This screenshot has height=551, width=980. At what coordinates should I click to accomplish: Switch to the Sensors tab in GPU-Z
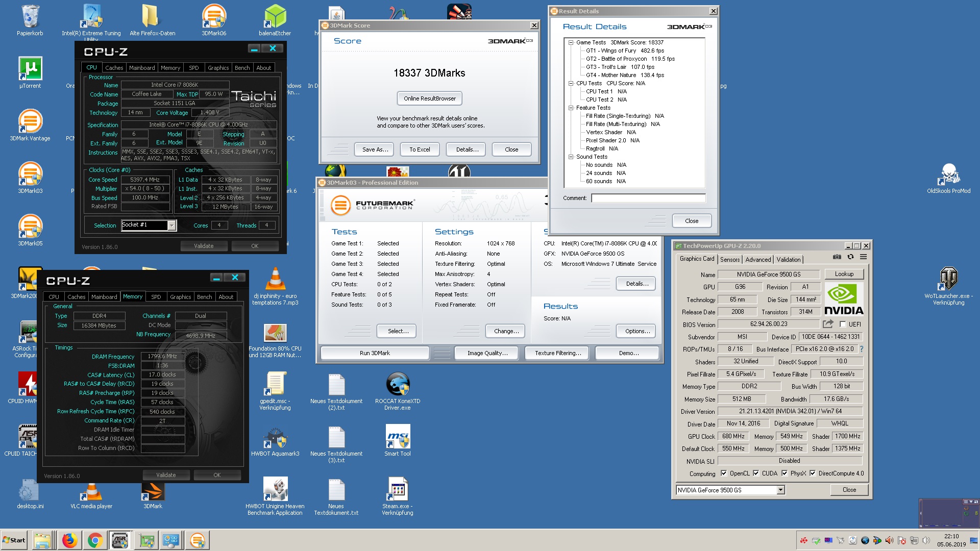coord(730,260)
